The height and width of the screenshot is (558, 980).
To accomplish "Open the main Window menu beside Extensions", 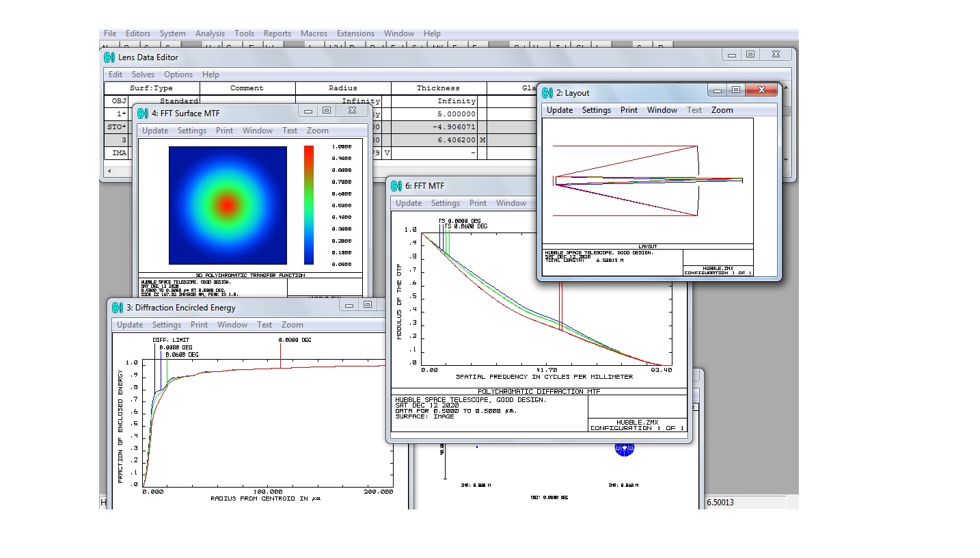I will [399, 34].
